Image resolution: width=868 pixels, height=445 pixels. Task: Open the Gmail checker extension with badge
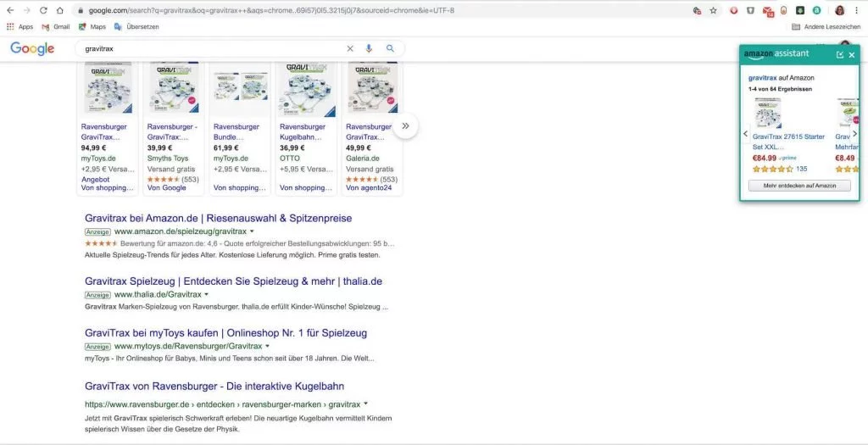(x=768, y=11)
